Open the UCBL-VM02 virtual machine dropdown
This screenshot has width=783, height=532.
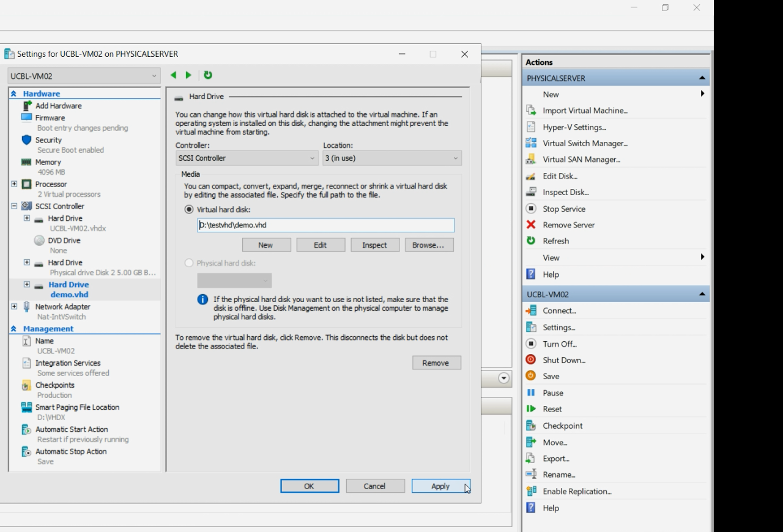[x=84, y=76]
